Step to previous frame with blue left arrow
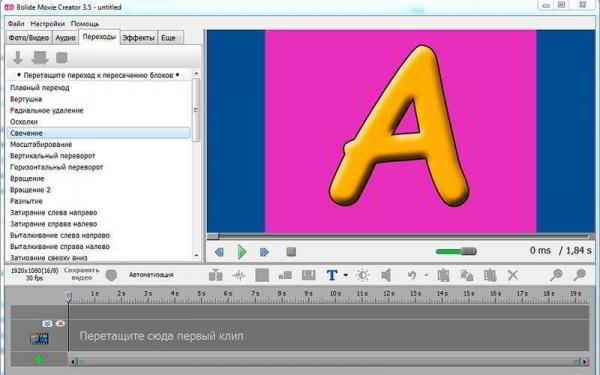This screenshot has height=375, width=600. [x=219, y=252]
